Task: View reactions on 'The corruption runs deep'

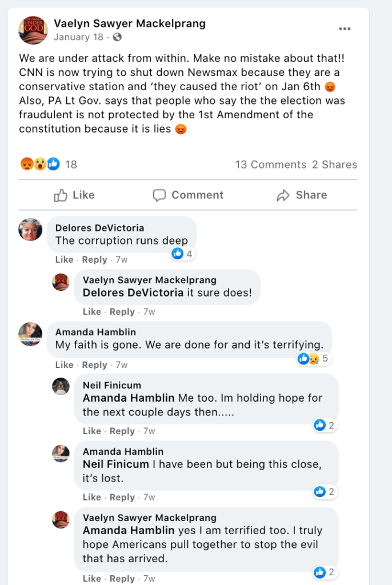Action: tap(182, 253)
